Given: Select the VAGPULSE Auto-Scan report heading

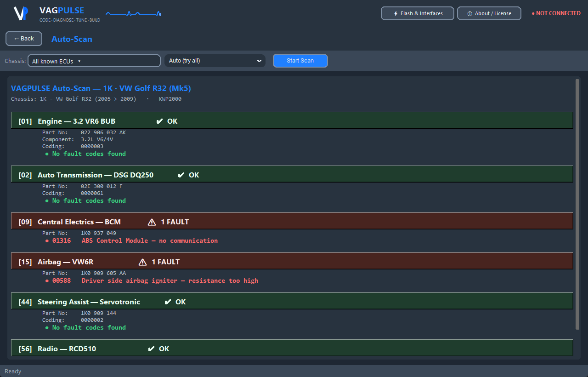Looking at the screenshot, I should tap(101, 88).
